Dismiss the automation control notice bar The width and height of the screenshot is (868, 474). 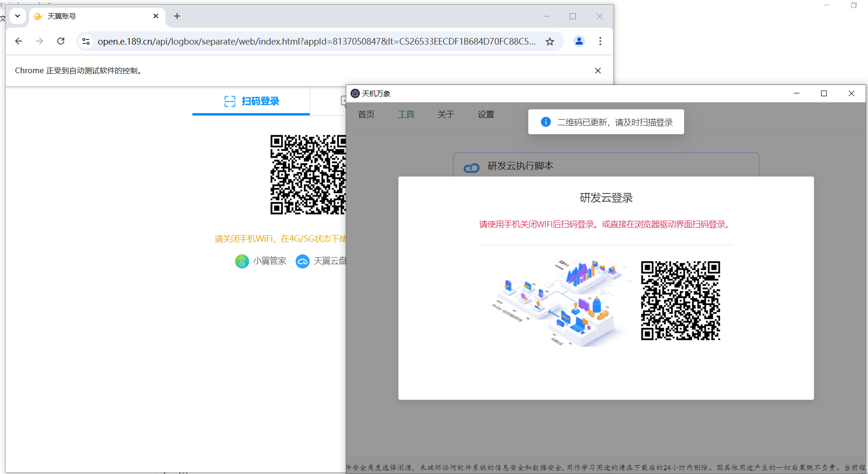click(x=598, y=70)
